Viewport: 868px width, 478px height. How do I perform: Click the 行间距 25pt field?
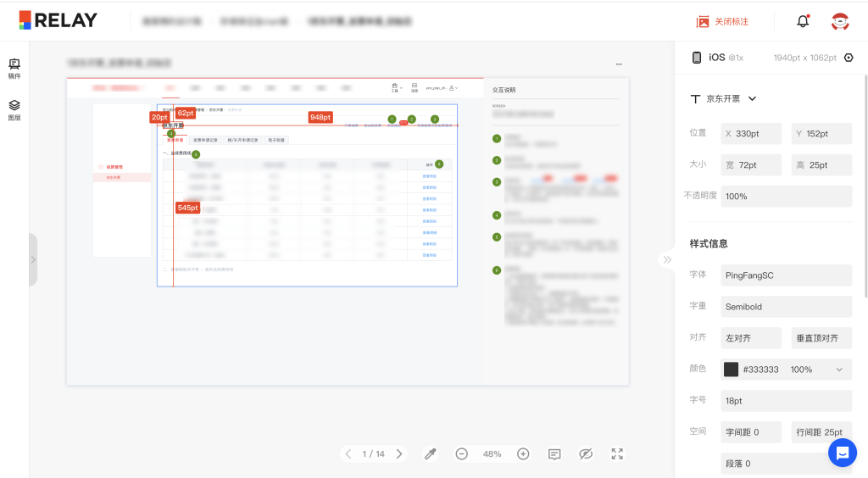(821, 432)
